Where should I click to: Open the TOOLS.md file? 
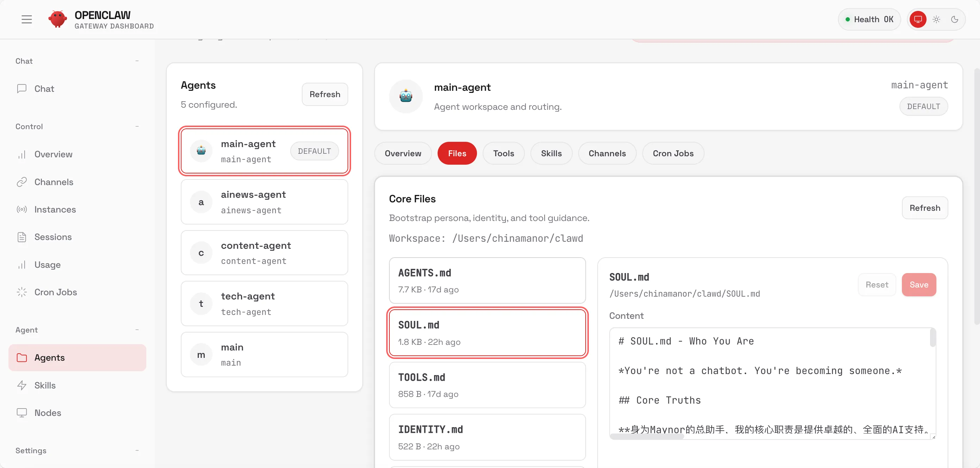coord(487,385)
